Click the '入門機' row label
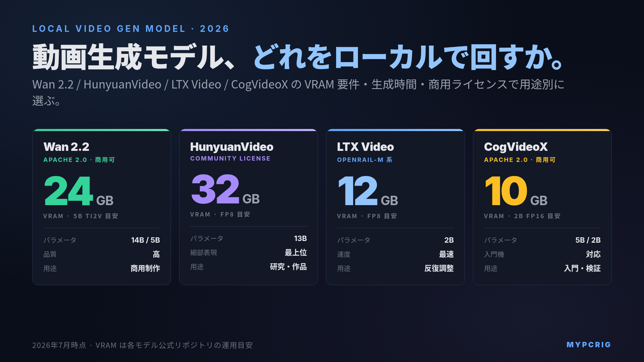 [x=494, y=254]
